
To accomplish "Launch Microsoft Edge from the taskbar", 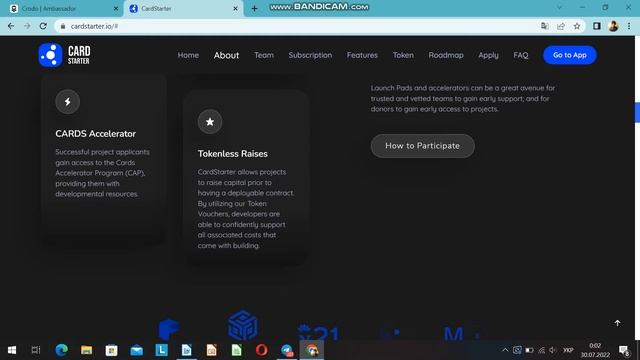I will pos(61,350).
